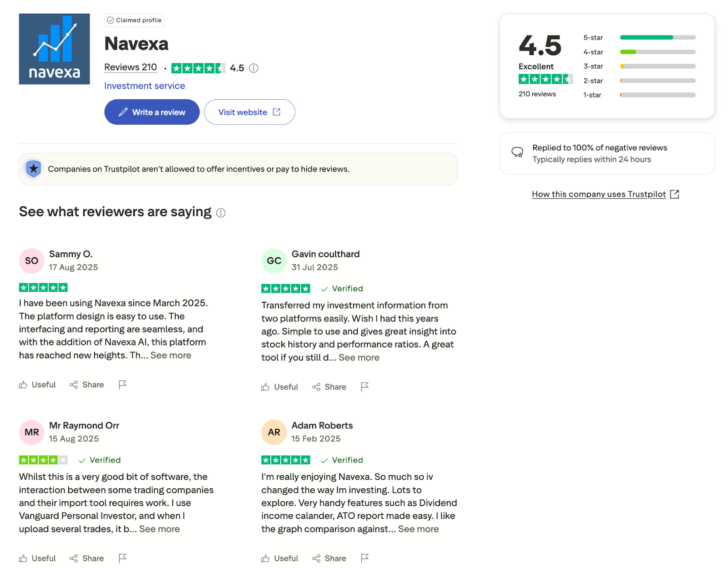Click Mr Raymond Orr avatar MR

[x=31, y=432]
